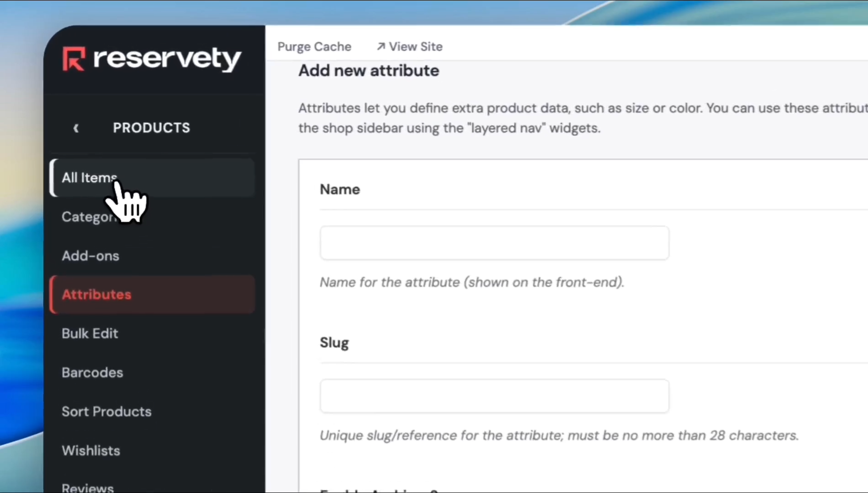Navigate to Barcodes
The image size is (868, 493).
click(x=92, y=372)
